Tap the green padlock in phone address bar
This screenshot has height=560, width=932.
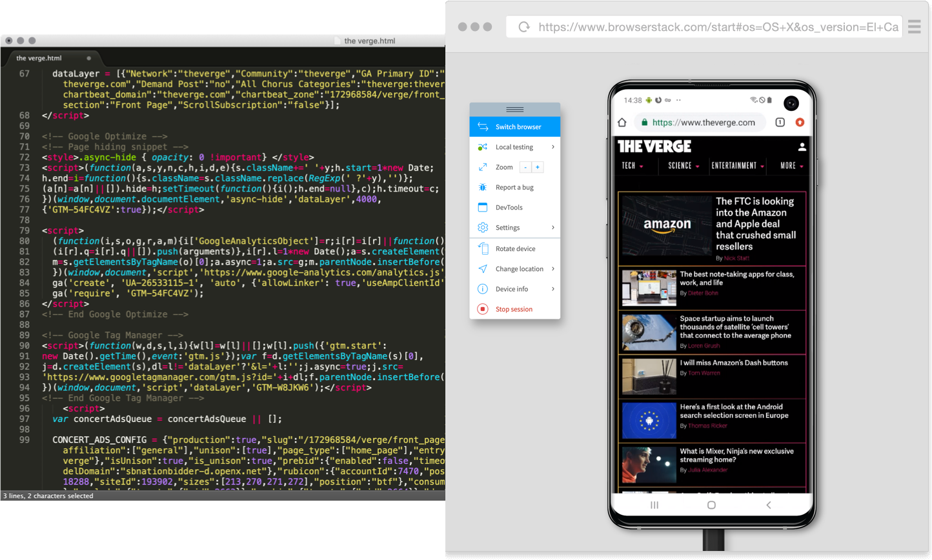tap(644, 123)
